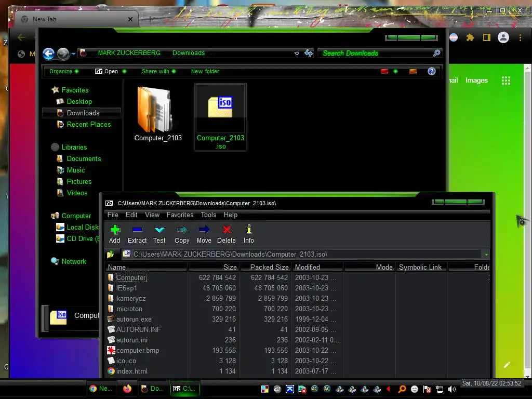Screen dimensions: 532x399
Task: Open recent pages dropdown next to Forward
Action: point(73,54)
